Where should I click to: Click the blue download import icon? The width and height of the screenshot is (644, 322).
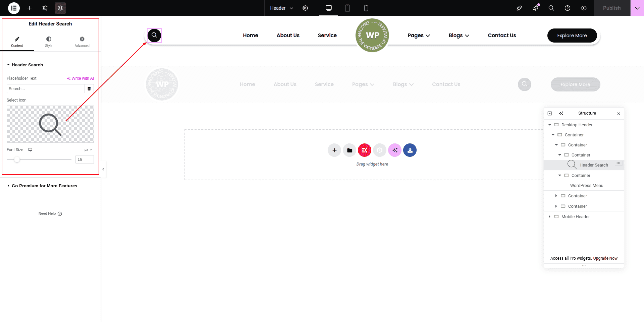coord(410,150)
